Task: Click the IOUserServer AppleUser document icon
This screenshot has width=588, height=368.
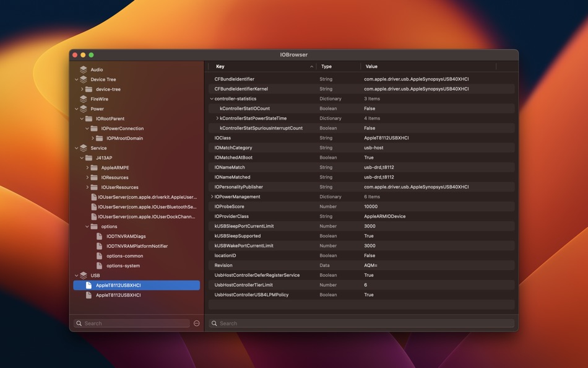Action: tap(93, 197)
